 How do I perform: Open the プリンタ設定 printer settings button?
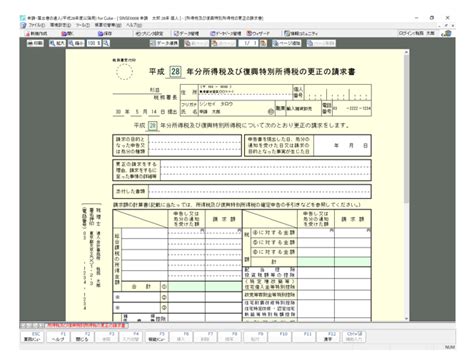point(149,33)
